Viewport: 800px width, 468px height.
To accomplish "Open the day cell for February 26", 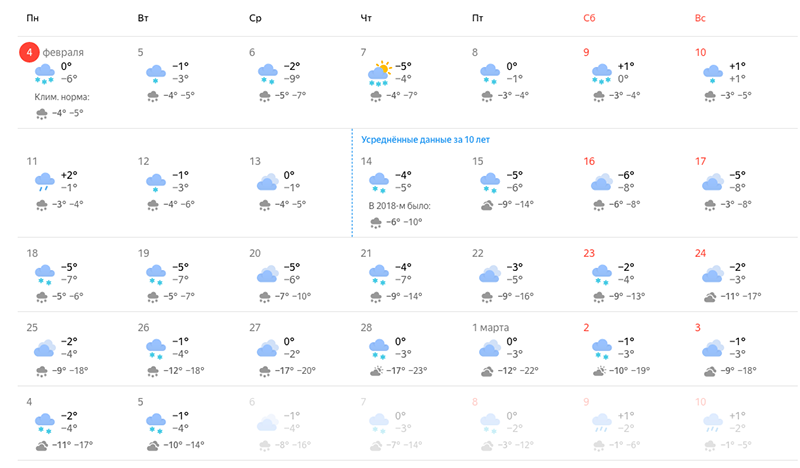I will point(185,349).
